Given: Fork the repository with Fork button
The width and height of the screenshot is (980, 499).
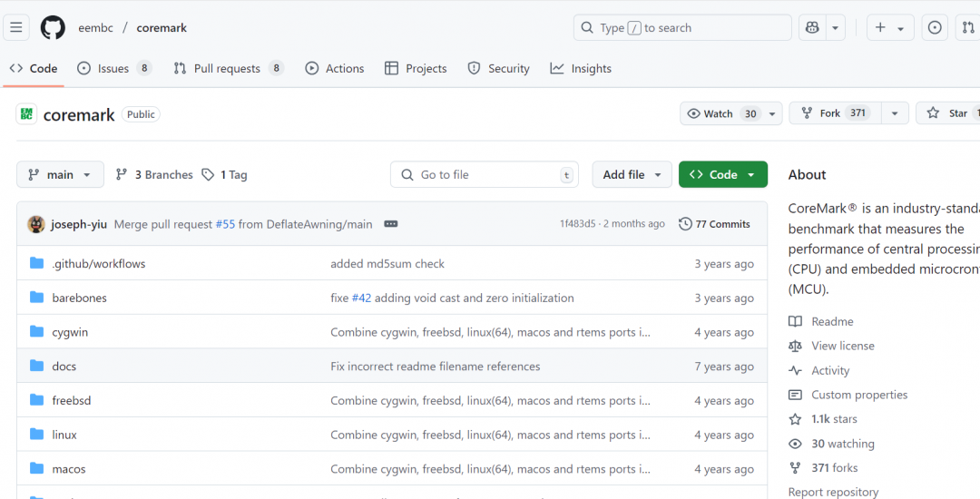Looking at the screenshot, I should [836, 113].
